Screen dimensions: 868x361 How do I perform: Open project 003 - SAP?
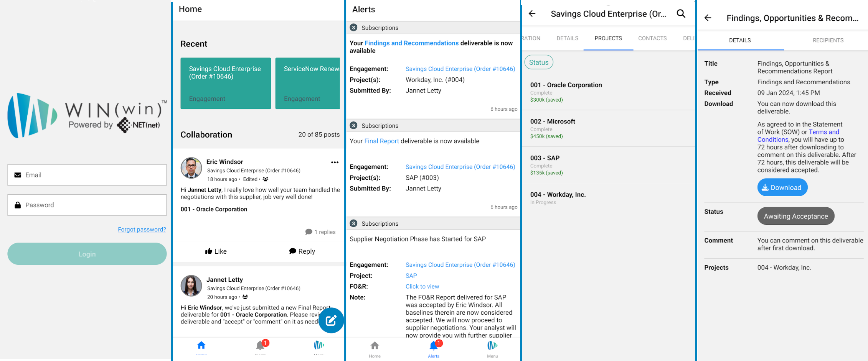click(x=608, y=165)
